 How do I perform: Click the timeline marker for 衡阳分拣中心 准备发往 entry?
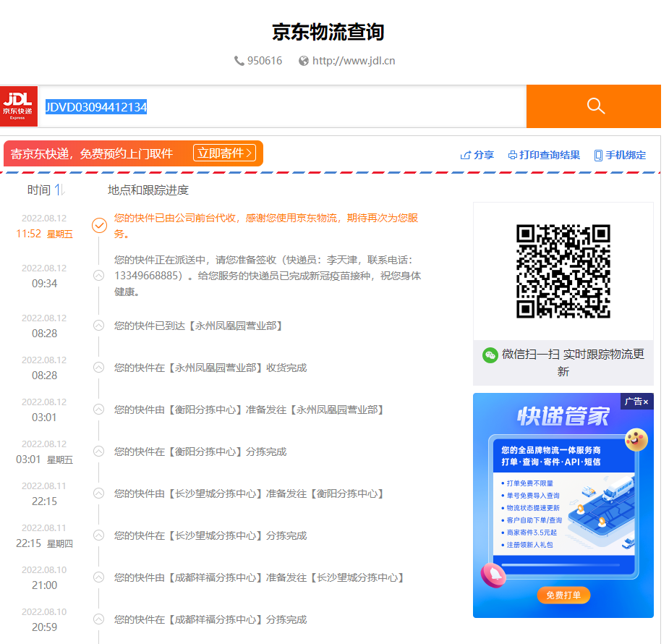point(98,410)
